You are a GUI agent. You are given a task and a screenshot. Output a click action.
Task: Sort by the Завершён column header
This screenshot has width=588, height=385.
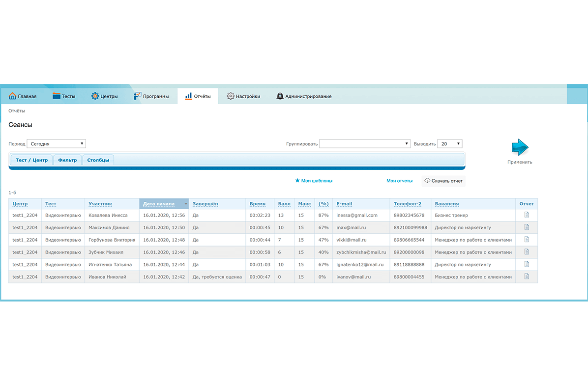click(205, 204)
